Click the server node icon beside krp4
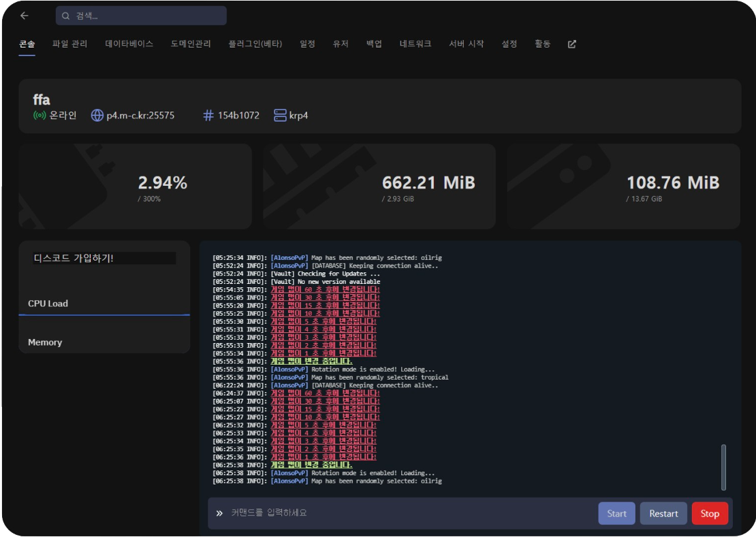Image resolution: width=756 pixels, height=537 pixels. pyautogui.click(x=279, y=116)
